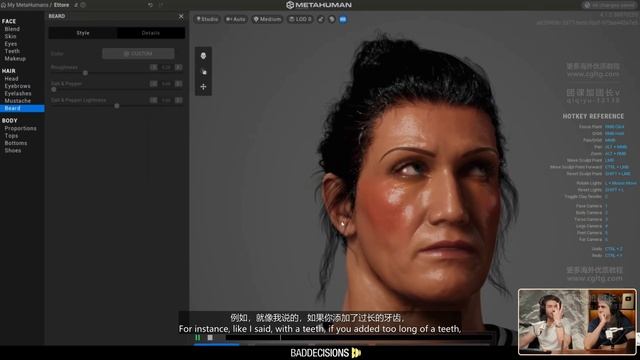Open the Teeth section

(12, 51)
